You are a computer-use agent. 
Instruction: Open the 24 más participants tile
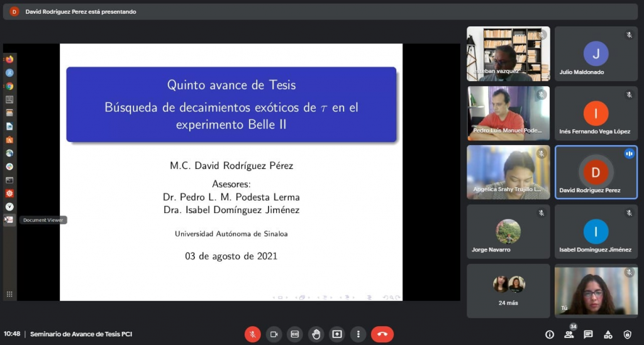click(508, 291)
